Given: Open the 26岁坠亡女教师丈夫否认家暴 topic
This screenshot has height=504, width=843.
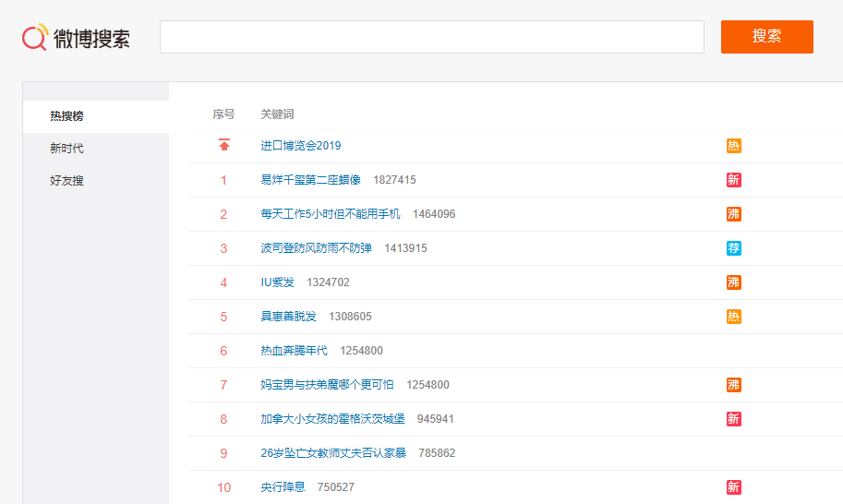Looking at the screenshot, I should 332,453.
